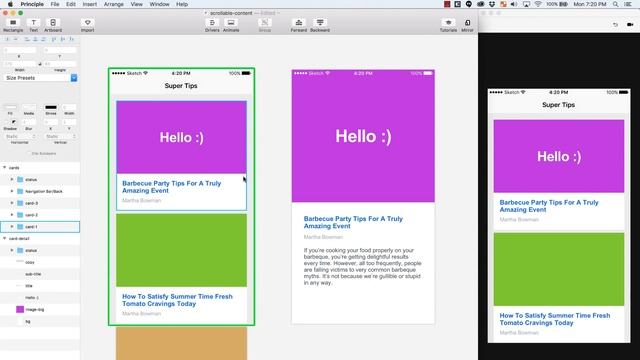Viewport: 640px width, 360px height.
Task: Select the Rectangle tool in toolbar
Action: coord(13,24)
